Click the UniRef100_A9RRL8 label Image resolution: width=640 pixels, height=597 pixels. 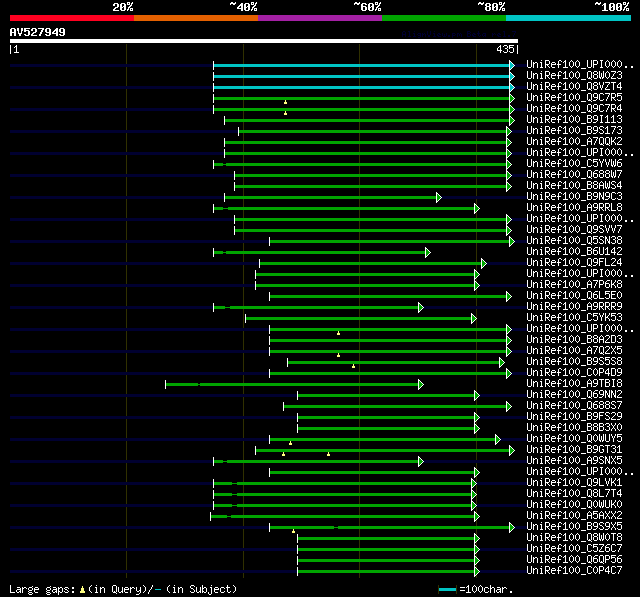[574, 208]
